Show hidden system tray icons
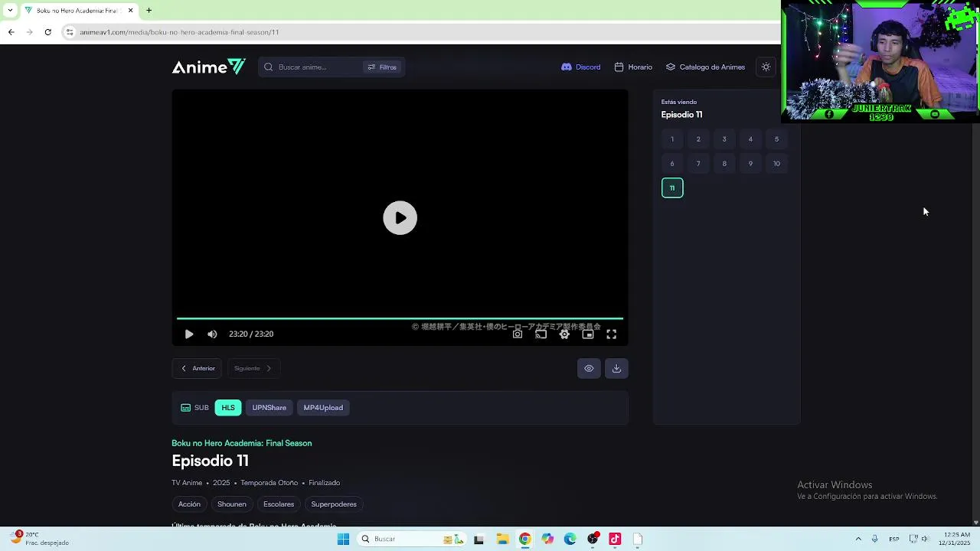The image size is (980, 551). (x=857, y=540)
